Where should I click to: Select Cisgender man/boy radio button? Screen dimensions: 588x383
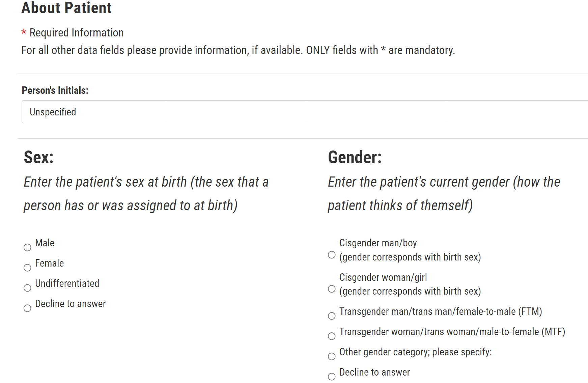pos(332,255)
